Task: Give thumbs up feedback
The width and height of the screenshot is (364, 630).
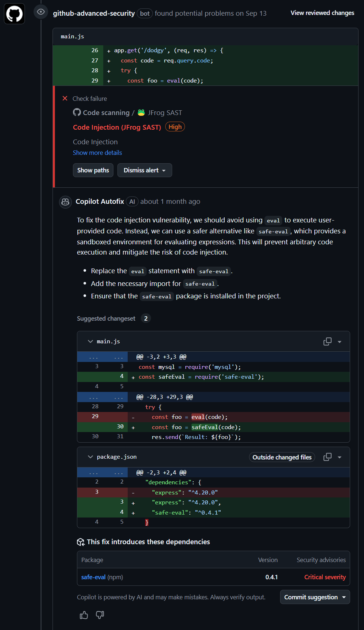Action: tap(84, 615)
